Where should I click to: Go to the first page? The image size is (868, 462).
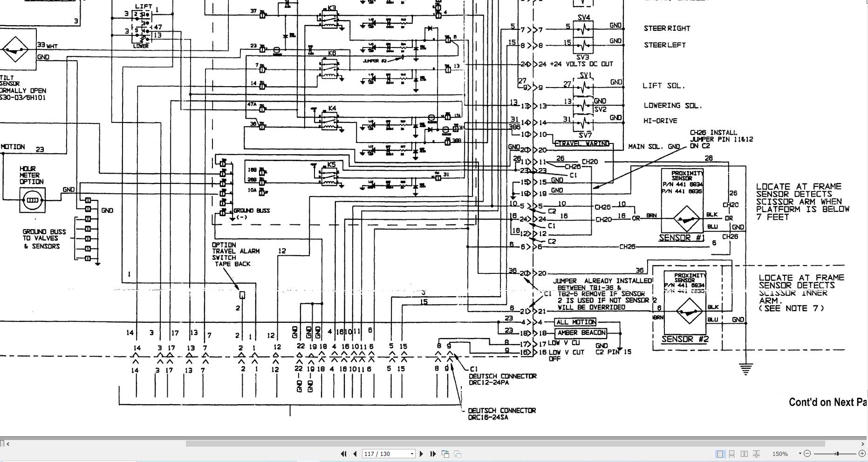pyautogui.click(x=343, y=454)
